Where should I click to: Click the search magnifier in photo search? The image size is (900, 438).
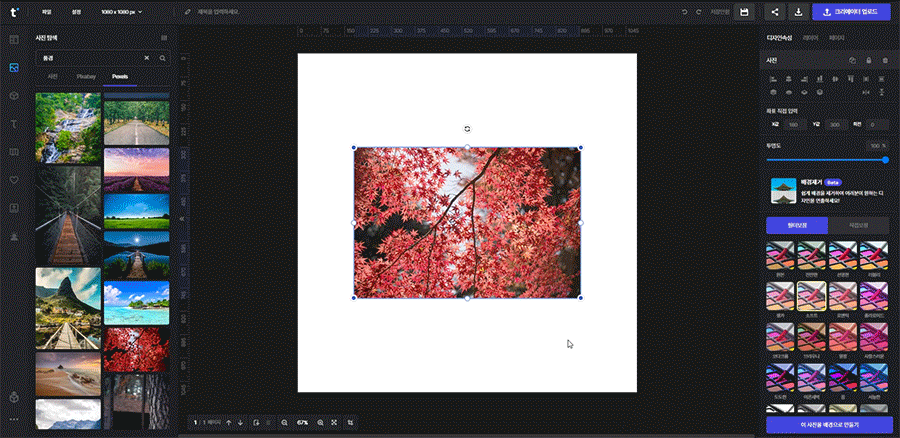click(x=162, y=58)
